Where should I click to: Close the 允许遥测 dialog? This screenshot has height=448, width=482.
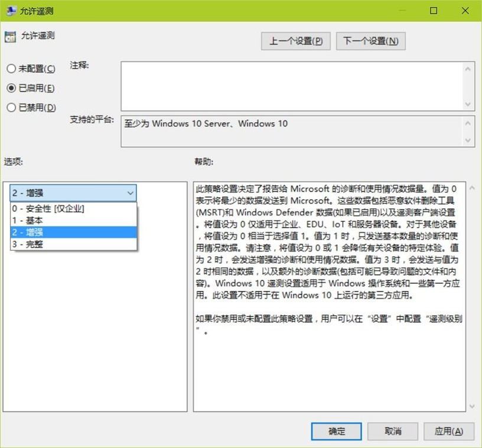point(465,11)
